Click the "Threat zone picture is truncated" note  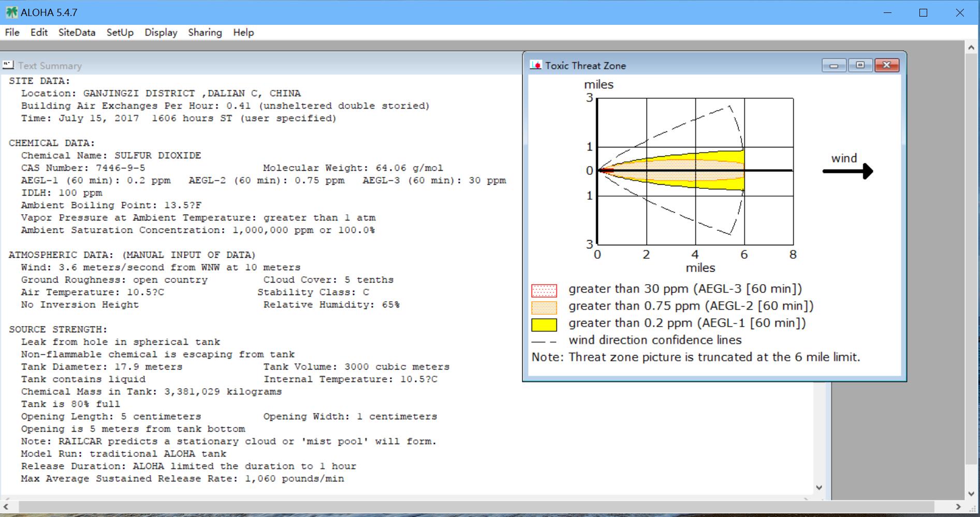(696, 358)
